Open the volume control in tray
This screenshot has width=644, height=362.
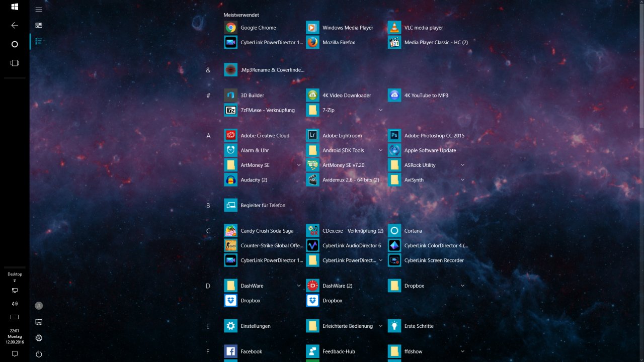[x=15, y=304]
